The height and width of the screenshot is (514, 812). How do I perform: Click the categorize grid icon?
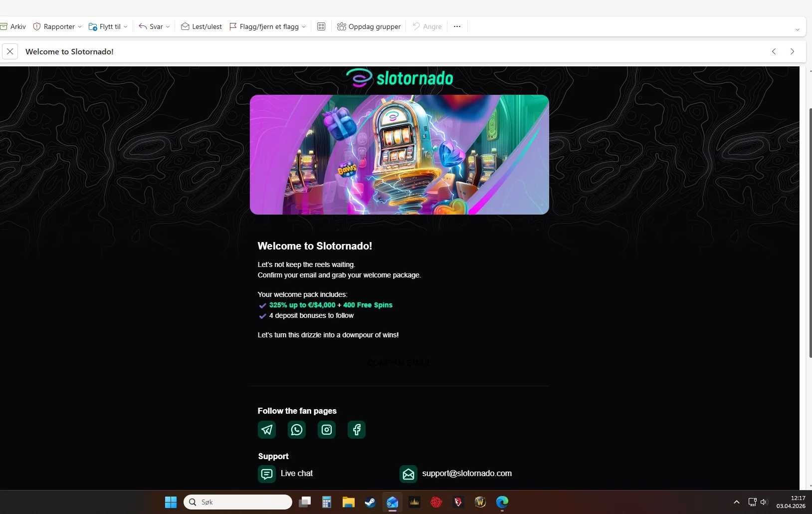(321, 26)
